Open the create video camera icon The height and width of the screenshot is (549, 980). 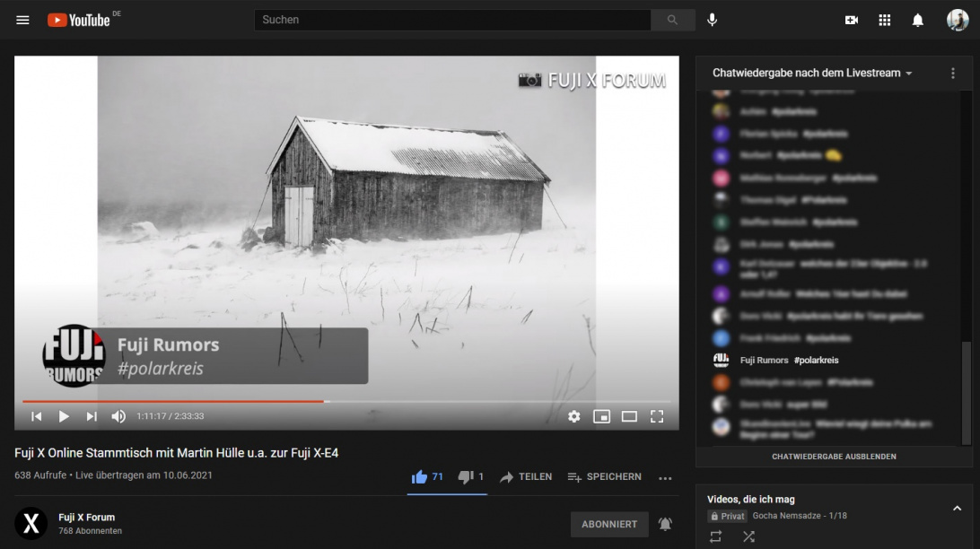851,20
